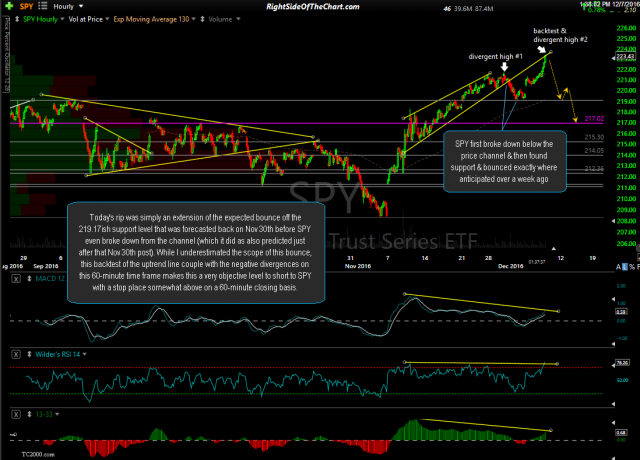Click the collapse arrow at RSI pane bottom

pyautogui.click(x=613, y=404)
